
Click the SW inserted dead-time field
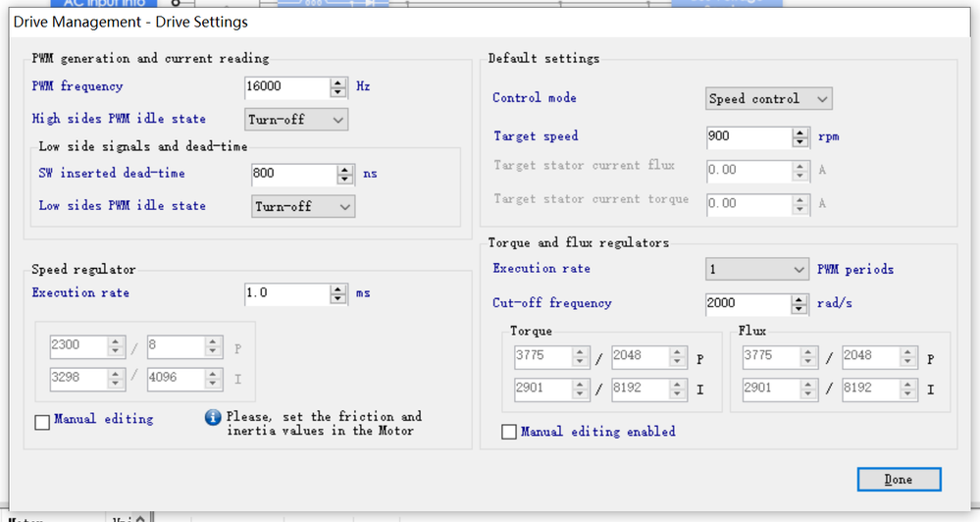pyautogui.click(x=292, y=175)
